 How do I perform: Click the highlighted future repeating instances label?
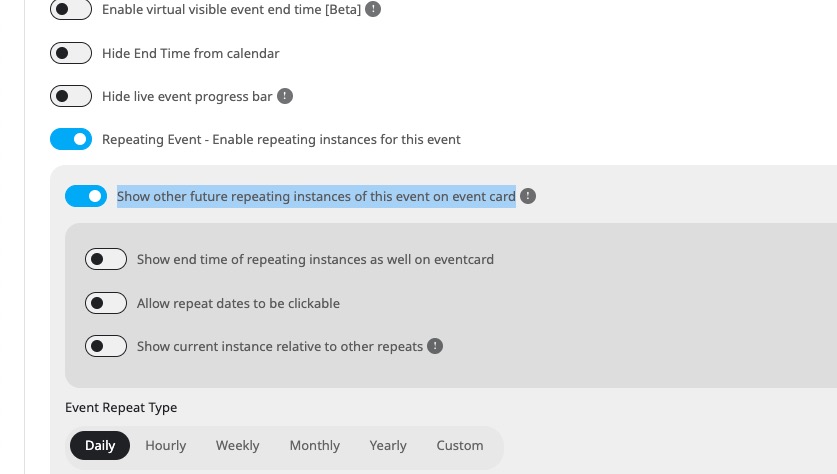coord(316,196)
